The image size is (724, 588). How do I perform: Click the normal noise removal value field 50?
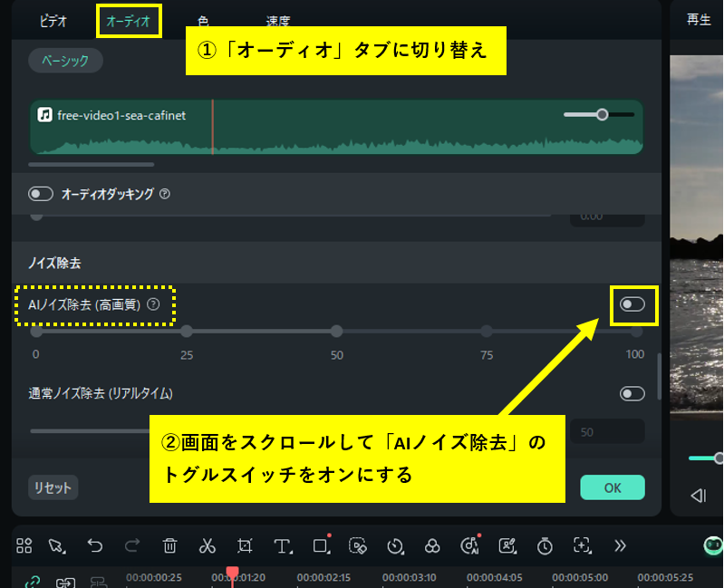(607, 432)
